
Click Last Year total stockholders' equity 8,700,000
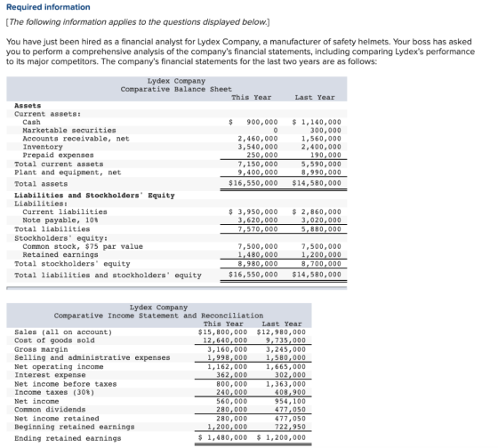[x=321, y=263]
